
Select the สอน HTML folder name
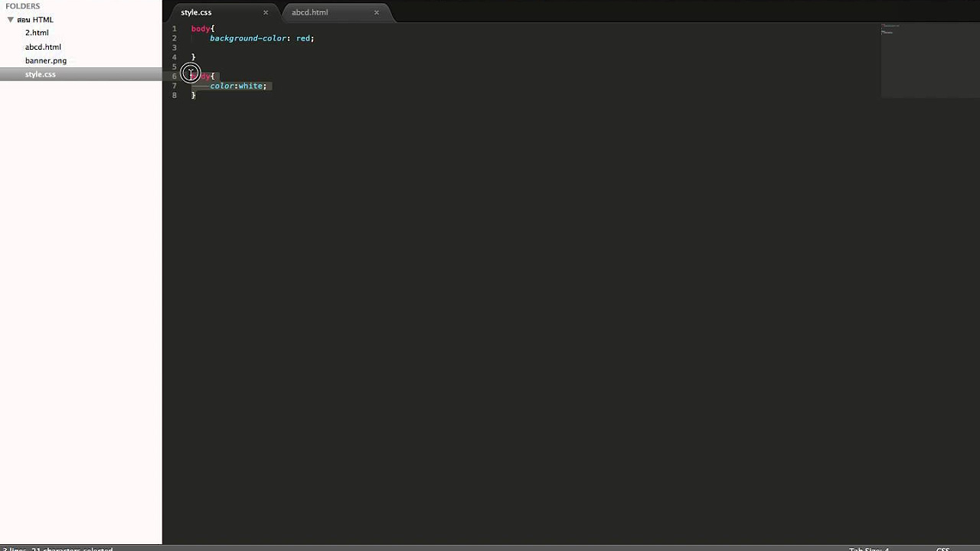click(x=35, y=19)
